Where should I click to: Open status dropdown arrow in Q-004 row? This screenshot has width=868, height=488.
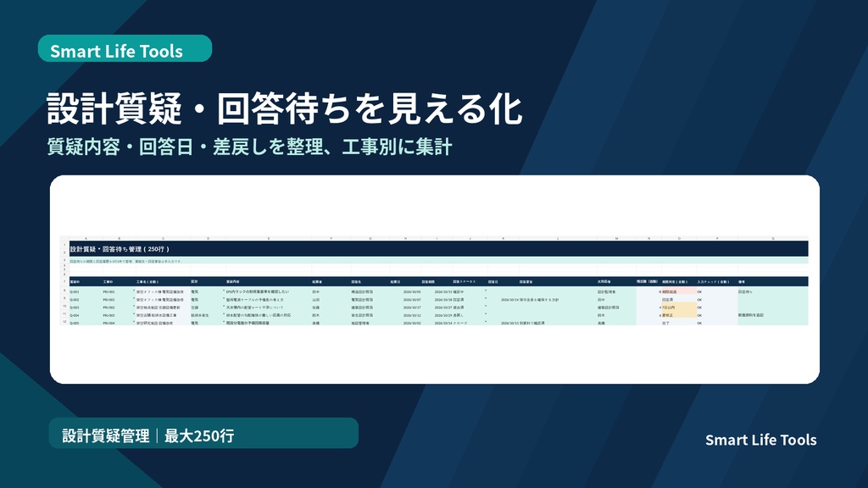[486, 313]
